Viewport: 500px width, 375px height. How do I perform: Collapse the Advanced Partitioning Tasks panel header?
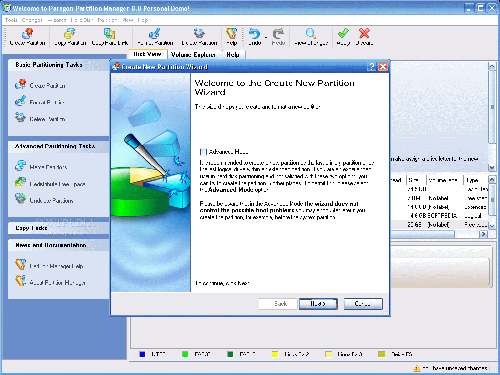59,146
